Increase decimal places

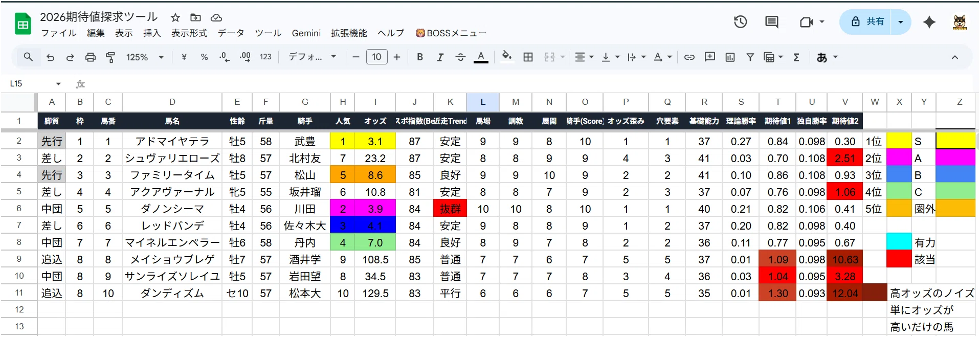coord(245,57)
